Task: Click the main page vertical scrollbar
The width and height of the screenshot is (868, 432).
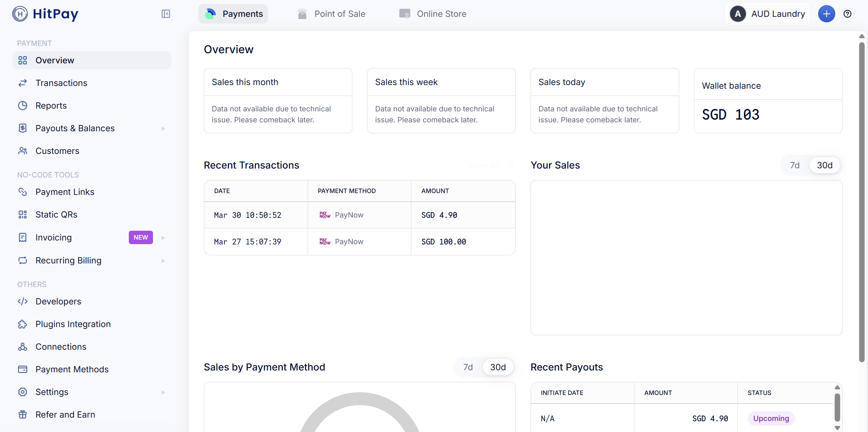Action: (861, 202)
